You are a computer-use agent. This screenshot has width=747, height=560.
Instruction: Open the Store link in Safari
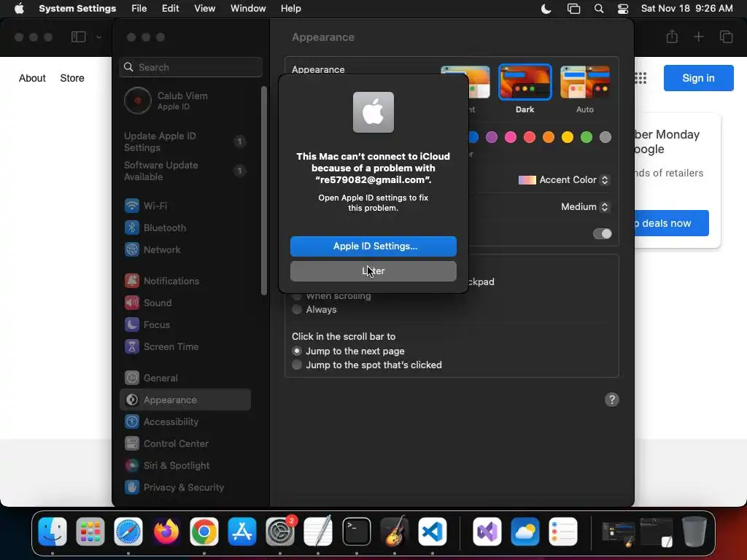pos(72,78)
